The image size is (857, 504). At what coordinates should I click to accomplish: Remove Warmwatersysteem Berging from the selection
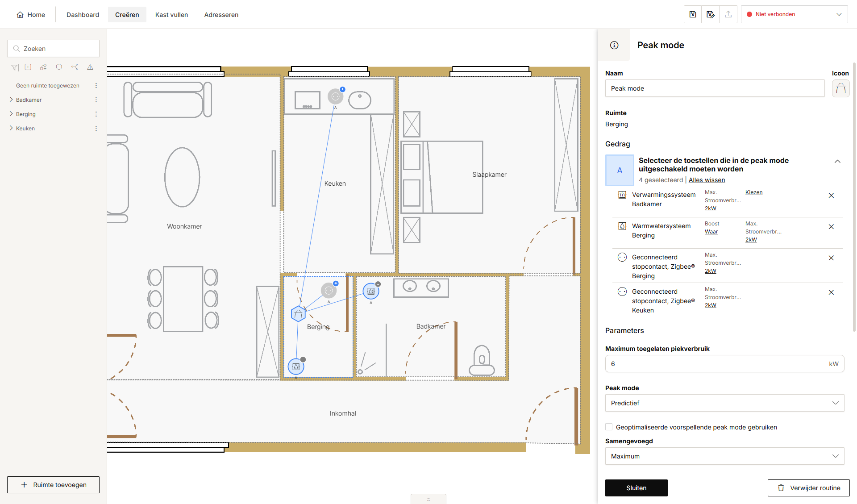[831, 227]
